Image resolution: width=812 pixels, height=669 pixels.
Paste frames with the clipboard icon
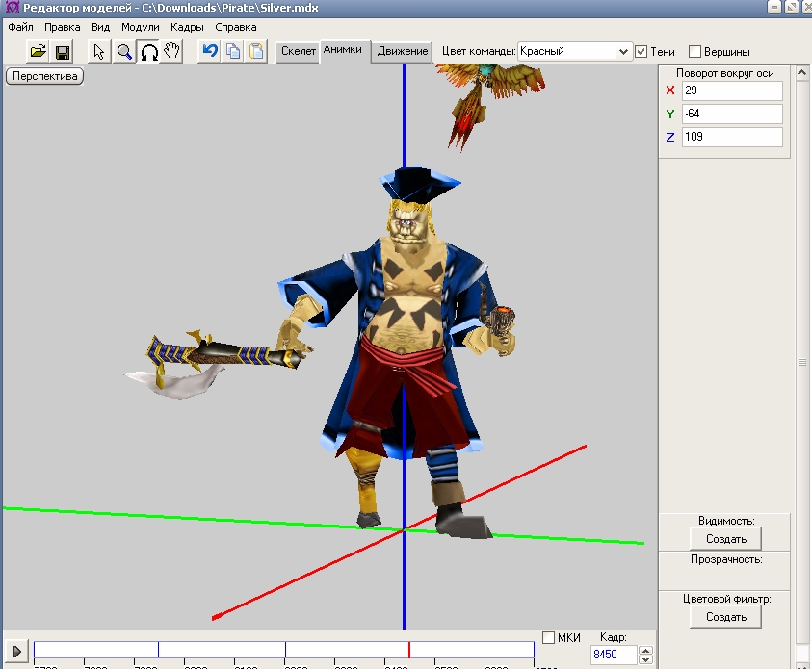[x=256, y=51]
